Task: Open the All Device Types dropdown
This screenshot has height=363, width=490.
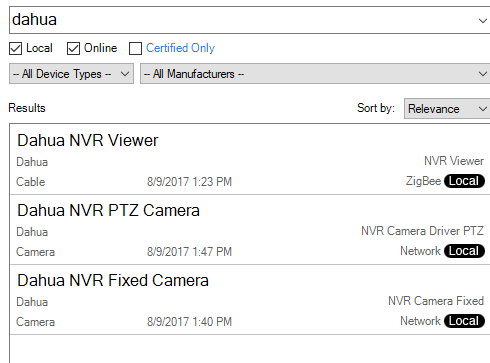Action: (x=71, y=74)
